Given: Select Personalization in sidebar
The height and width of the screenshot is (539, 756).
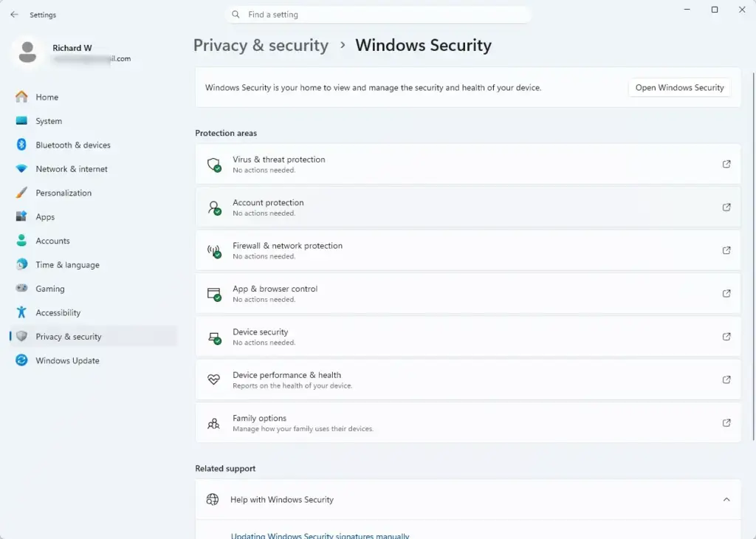Looking at the screenshot, I should 93,193.
